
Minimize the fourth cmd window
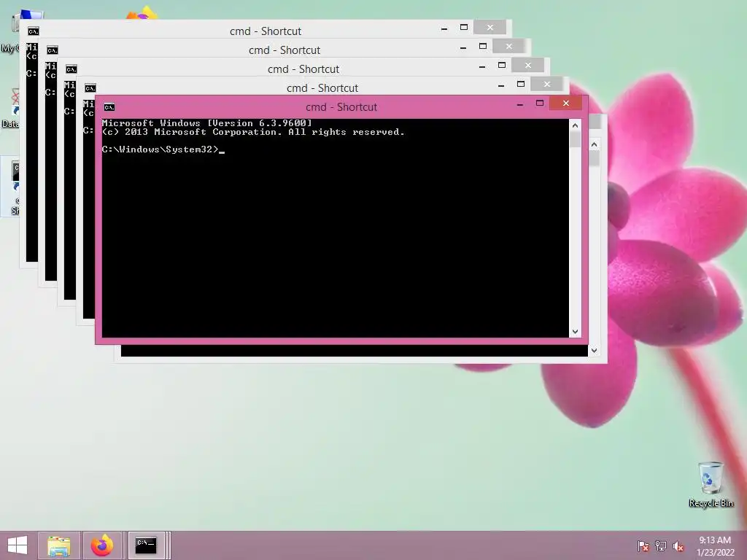coord(501,85)
